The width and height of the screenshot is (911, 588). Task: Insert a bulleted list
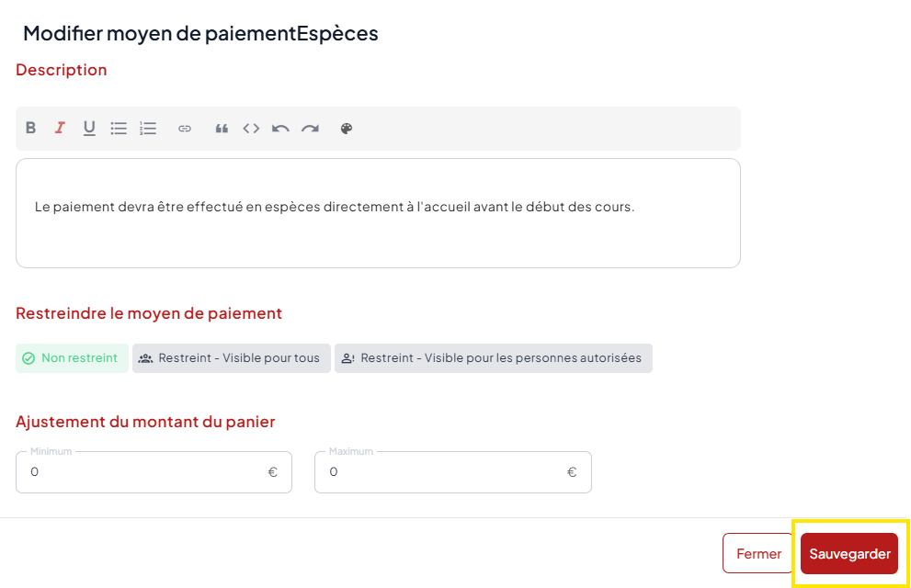[119, 129]
